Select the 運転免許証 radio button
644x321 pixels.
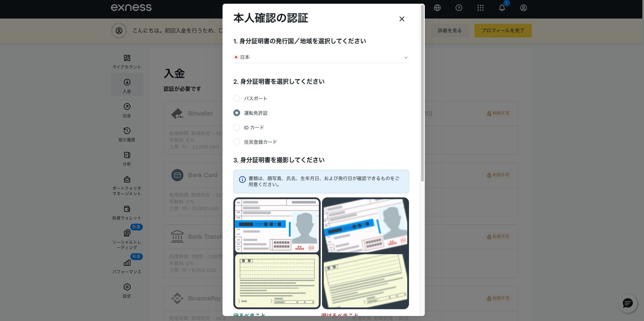[237, 113]
